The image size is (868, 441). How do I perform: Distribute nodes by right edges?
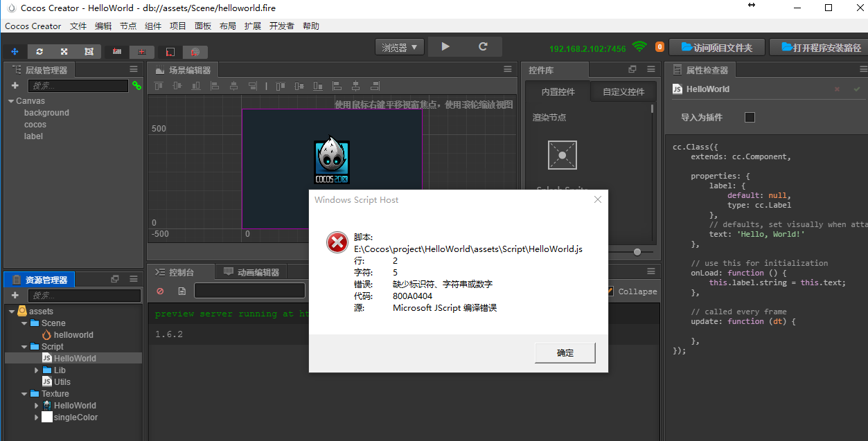[374, 87]
